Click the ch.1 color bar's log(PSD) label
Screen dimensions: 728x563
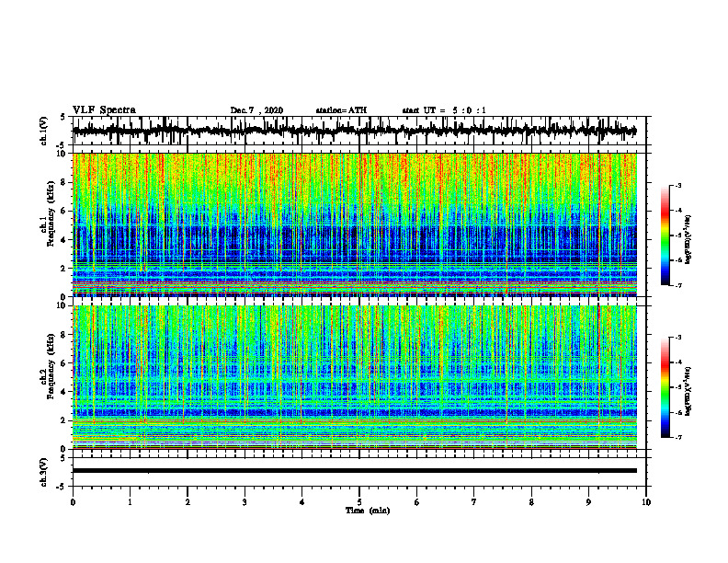coord(688,240)
